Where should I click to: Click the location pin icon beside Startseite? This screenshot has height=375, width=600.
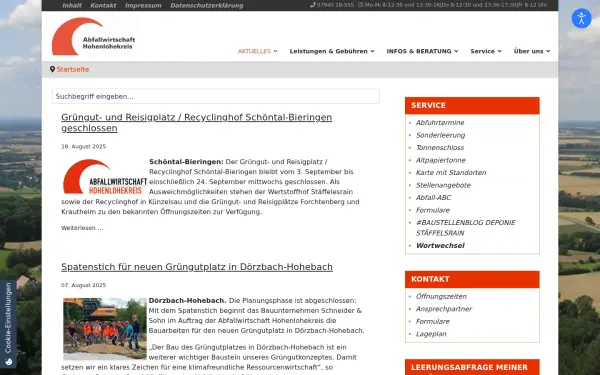pyautogui.click(x=52, y=69)
